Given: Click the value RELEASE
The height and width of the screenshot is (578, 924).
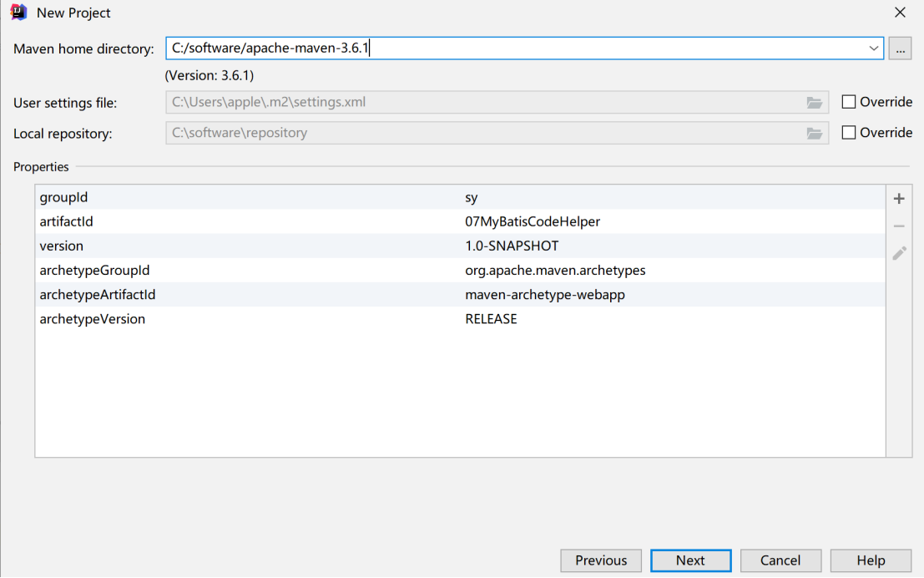Looking at the screenshot, I should [491, 319].
